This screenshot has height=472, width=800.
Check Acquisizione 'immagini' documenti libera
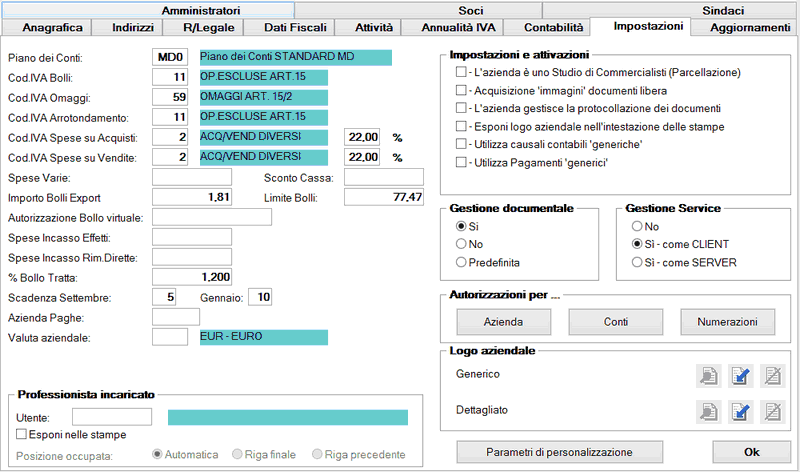pos(461,90)
